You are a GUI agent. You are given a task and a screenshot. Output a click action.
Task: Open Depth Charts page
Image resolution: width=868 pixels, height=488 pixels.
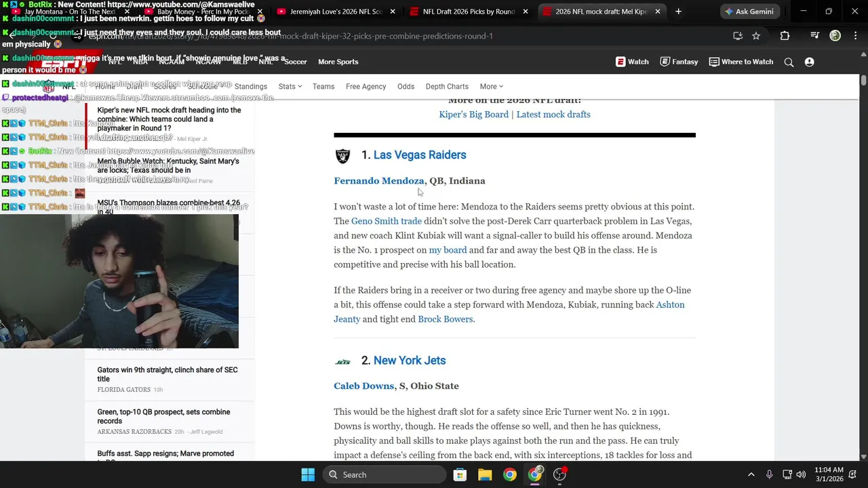click(447, 86)
